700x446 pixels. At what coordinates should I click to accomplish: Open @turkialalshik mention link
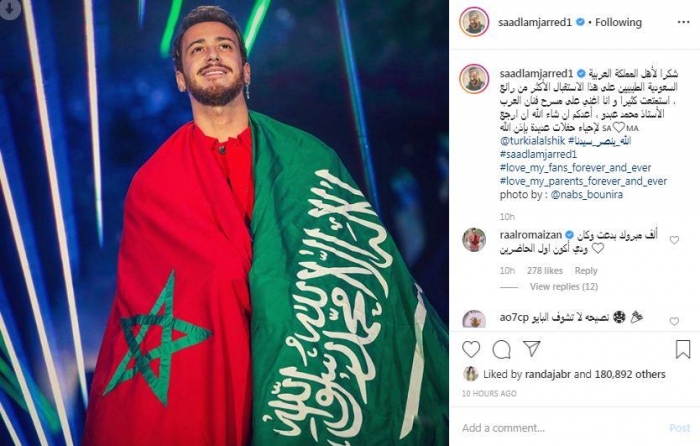(532, 141)
